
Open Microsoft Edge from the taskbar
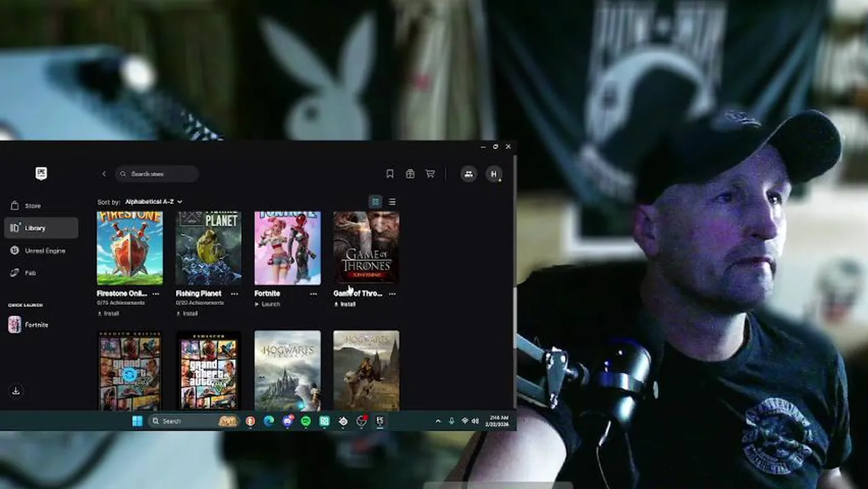click(269, 421)
